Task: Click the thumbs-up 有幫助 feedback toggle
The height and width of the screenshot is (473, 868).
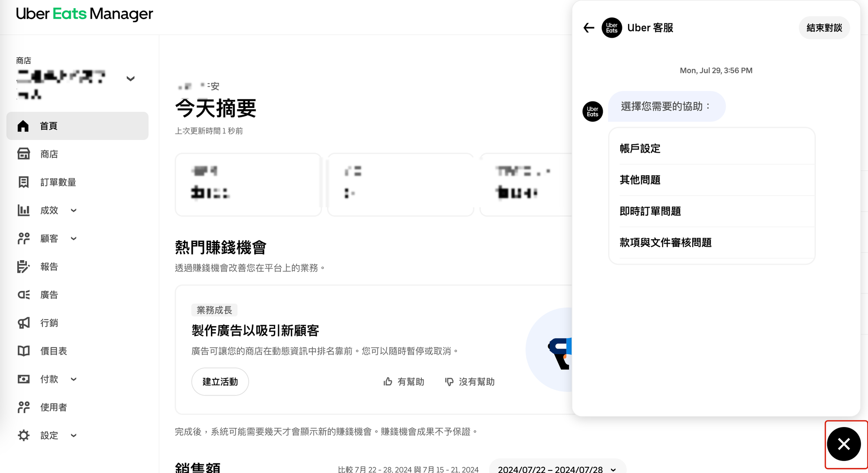Action: click(404, 382)
